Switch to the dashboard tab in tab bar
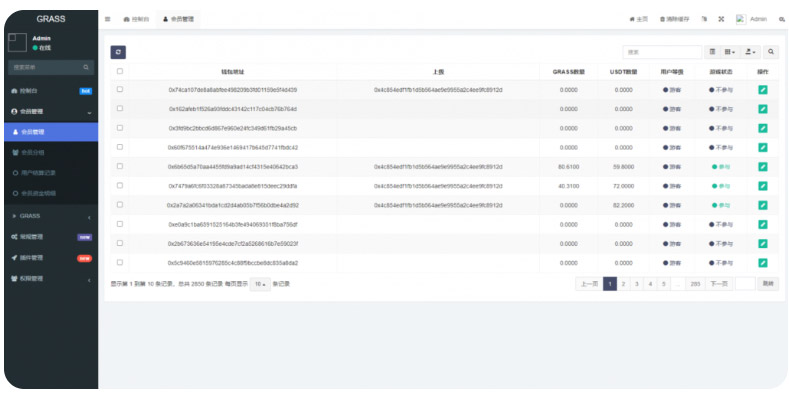The image size is (789, 393). point(136,19)
